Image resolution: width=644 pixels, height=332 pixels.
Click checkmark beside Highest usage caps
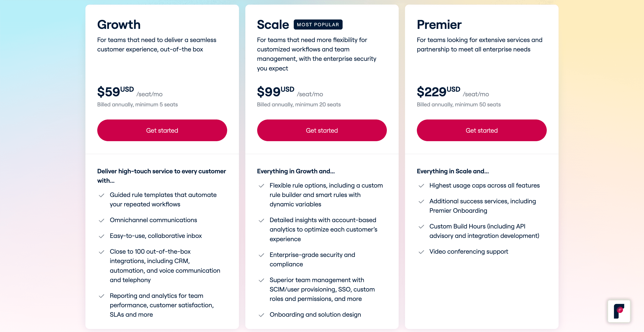421,186
